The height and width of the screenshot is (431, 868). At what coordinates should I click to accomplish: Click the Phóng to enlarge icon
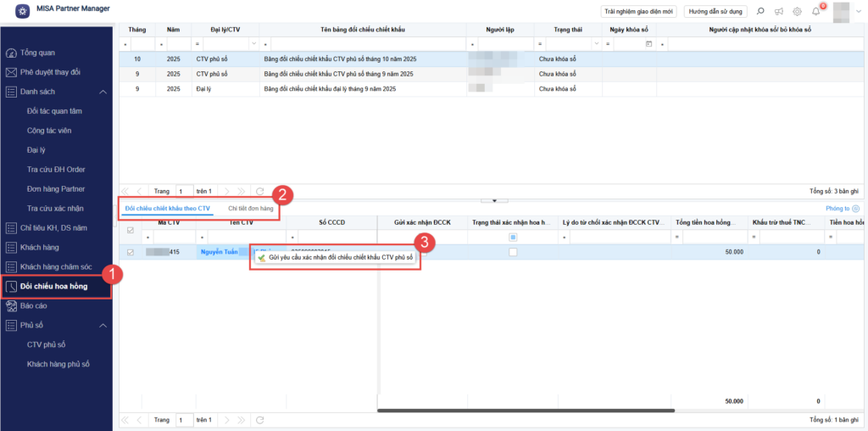click(856, 209)
